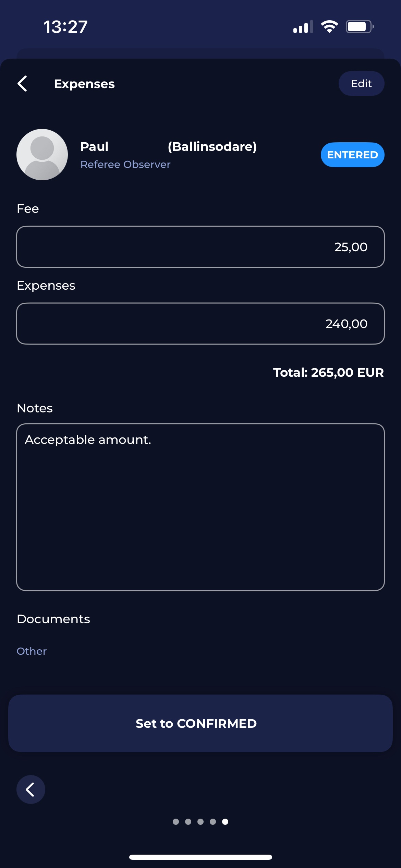Tap the Fee amount field showing 25,00
This screenshot has width=401, height=868.
coord(200,247)
